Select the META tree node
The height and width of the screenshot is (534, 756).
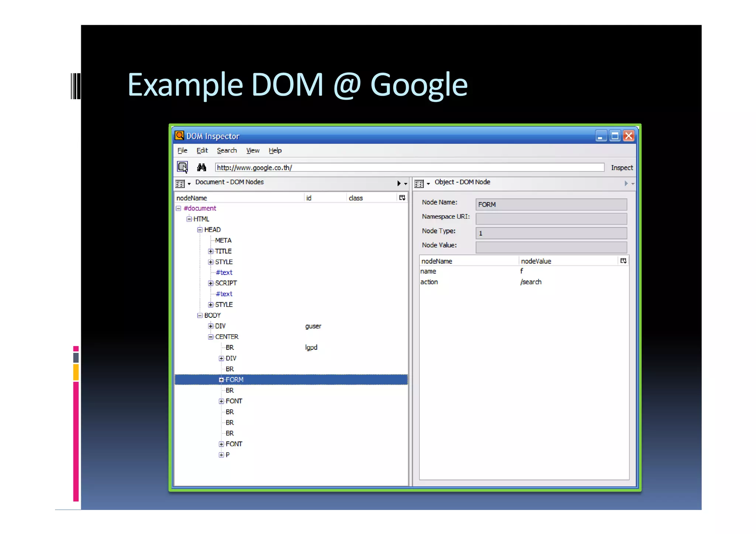pyautogui.click(x=223, y=241)
